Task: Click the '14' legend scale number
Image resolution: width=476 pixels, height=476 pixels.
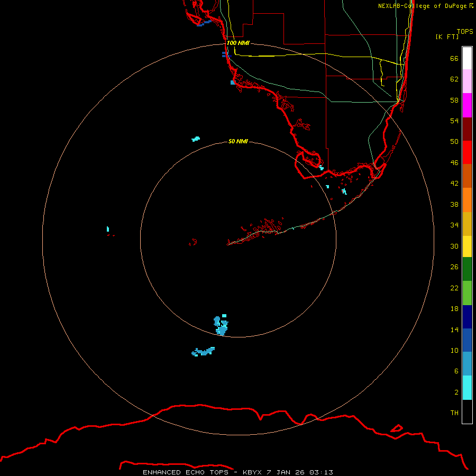Action: [454, 329]
